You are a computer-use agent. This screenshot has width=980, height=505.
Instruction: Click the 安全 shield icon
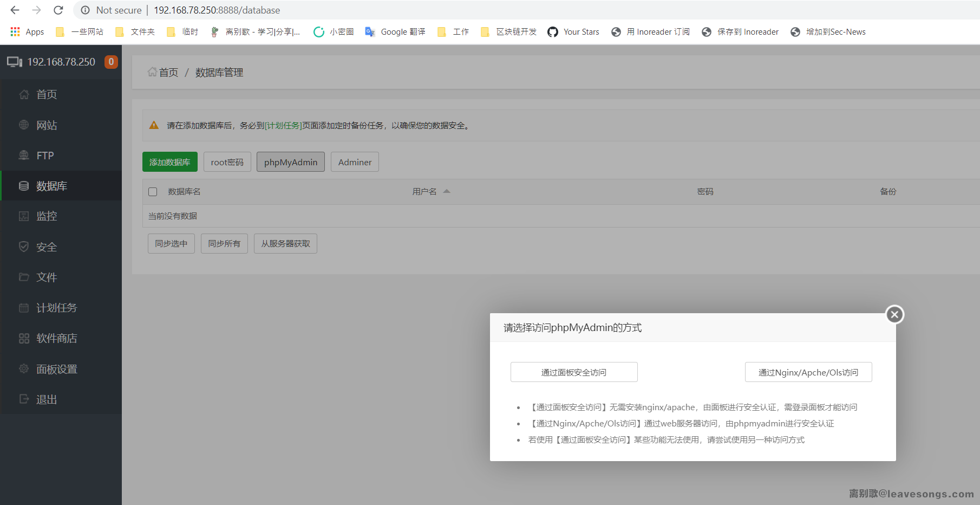click(x=24, y=247)
